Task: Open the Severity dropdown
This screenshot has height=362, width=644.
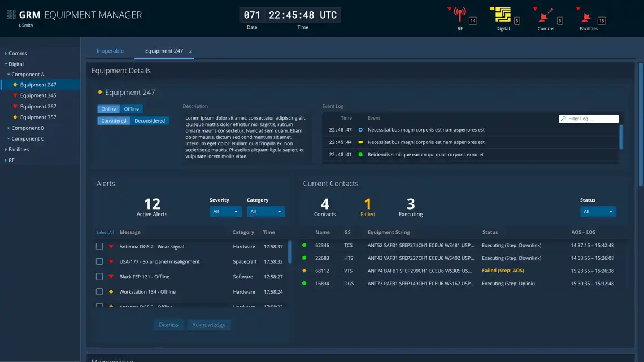Action: click(x=225, y=211)
